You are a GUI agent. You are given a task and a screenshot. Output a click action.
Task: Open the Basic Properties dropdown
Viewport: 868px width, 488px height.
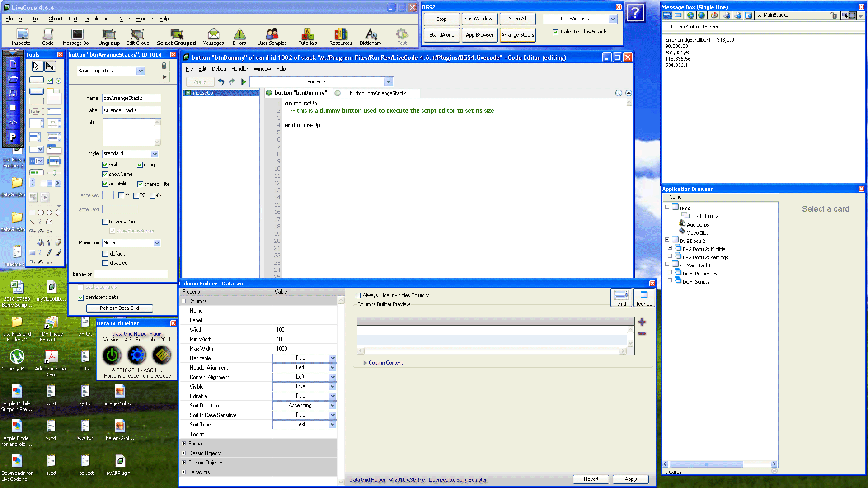pyautogui.click(x=111, y=71)
